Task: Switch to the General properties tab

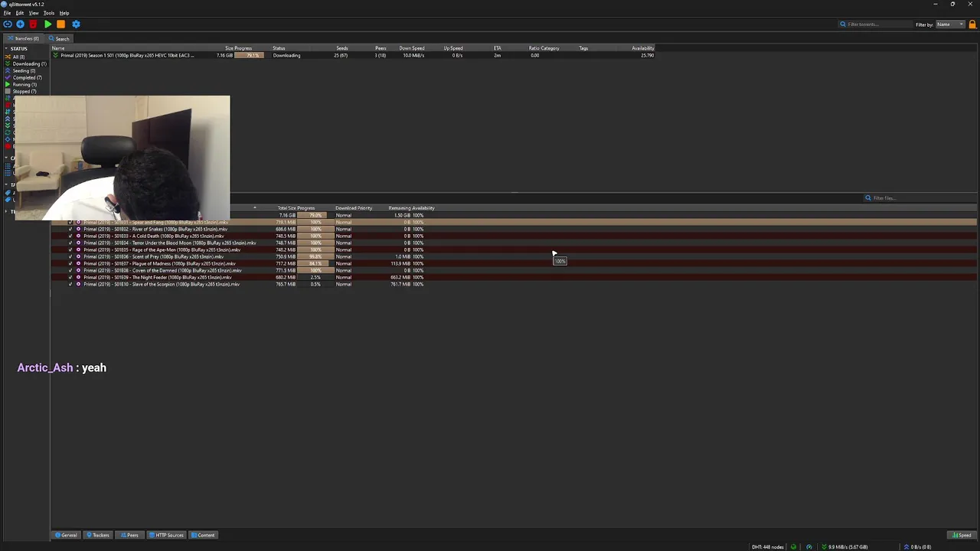Action: click(x=66, y=536)
